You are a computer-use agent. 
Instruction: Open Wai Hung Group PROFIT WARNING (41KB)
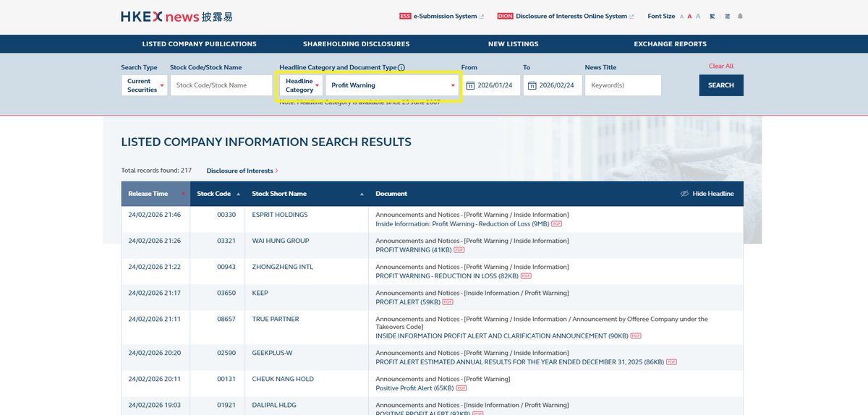(414, 250)
